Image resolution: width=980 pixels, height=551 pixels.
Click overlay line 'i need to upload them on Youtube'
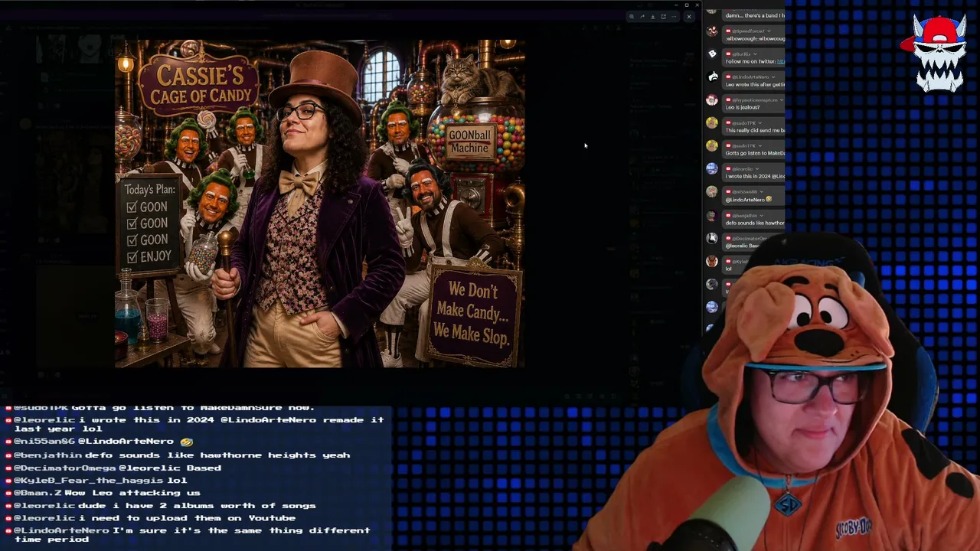point(187,518)
